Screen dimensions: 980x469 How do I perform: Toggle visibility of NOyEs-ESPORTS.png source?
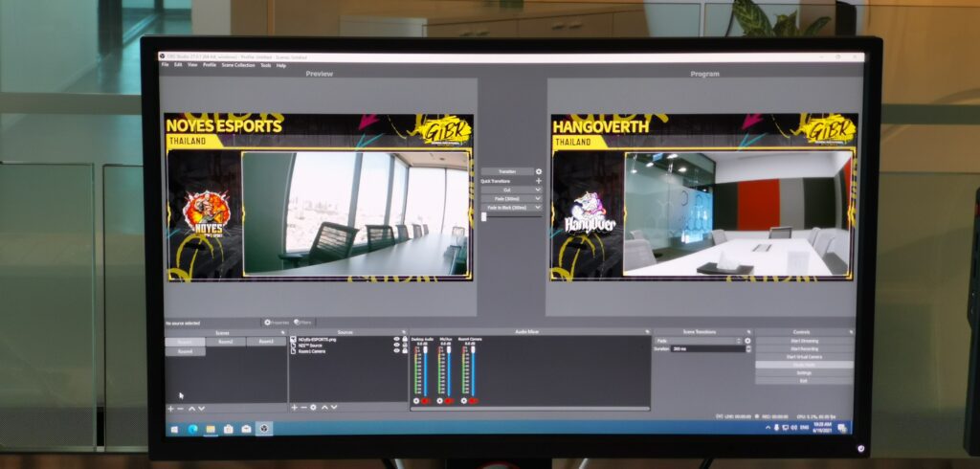click(x=396, y=339)
